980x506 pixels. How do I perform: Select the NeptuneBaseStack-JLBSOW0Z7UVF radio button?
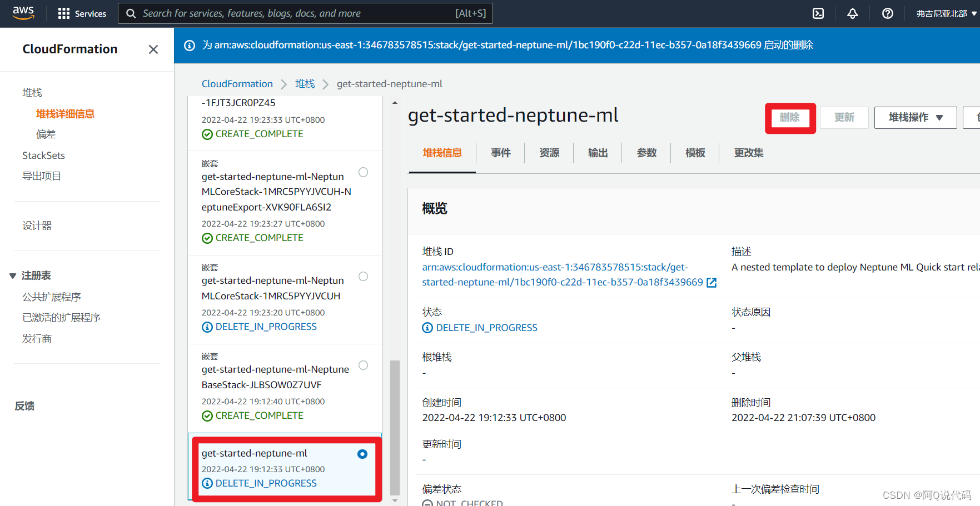(x=363, y=365)
